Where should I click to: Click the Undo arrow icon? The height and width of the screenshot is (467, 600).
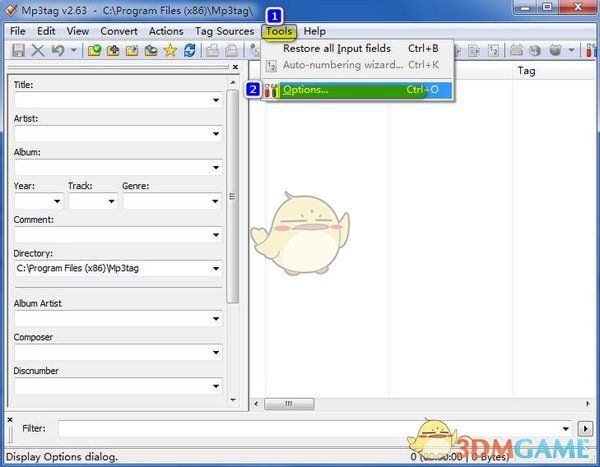click(x=58, y=50)
